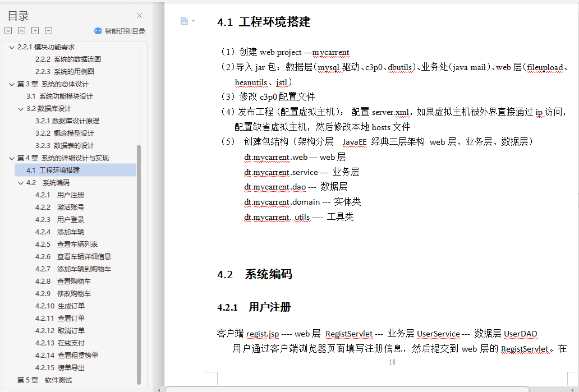Click line dt.mycarrent. utils ---- 工具类

pyautogui.click(x=298, y=217)
